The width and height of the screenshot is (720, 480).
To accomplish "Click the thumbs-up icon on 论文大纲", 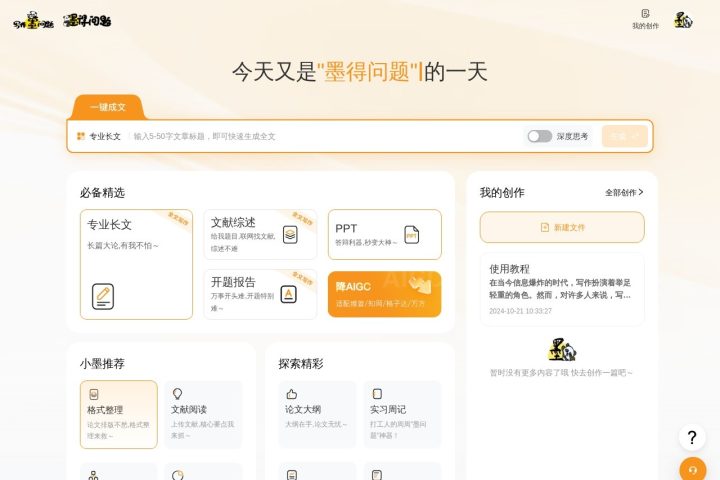I will tap(292, 394).
